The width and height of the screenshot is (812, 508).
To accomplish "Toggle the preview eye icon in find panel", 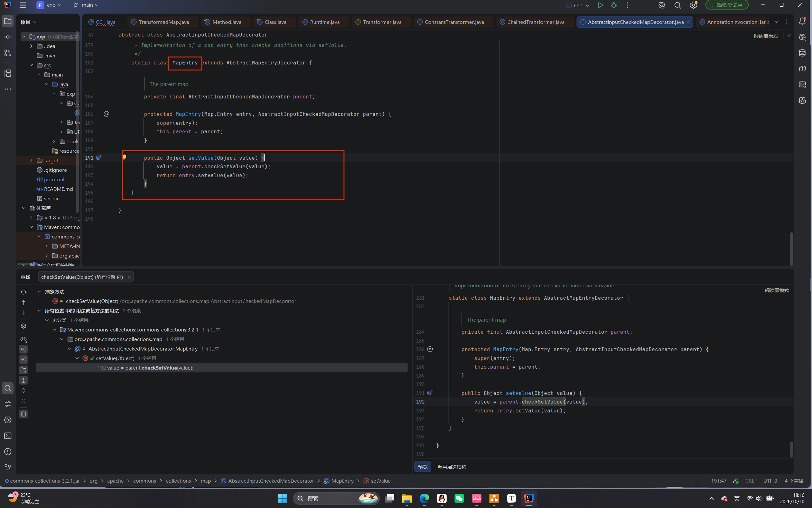I will tap(23, 339).
